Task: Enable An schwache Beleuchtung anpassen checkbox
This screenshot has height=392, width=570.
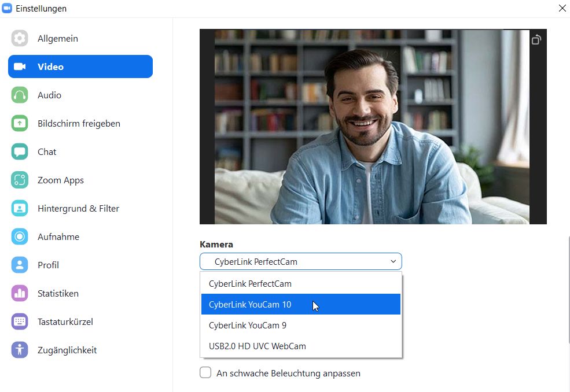Action: point(205,372)
